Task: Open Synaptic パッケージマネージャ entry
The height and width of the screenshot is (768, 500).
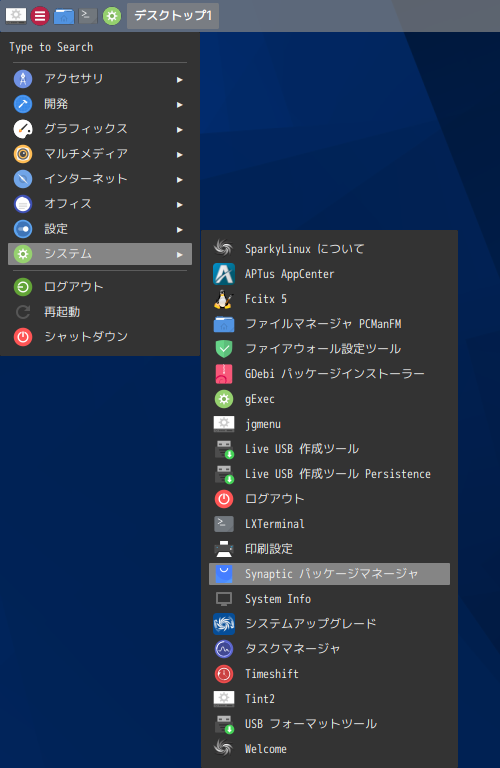Action: tap(329, 574)
